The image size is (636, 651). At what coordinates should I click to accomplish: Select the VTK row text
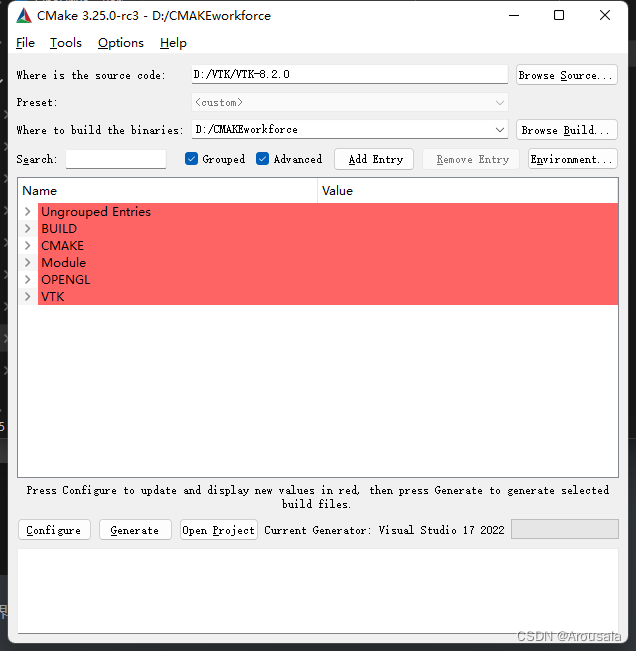click(53, 297)
